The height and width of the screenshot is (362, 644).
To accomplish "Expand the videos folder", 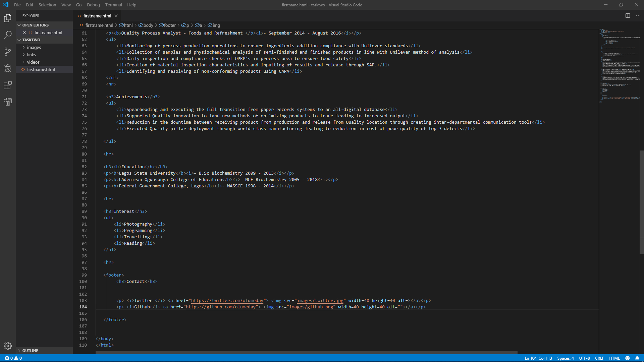I will 33,62.
